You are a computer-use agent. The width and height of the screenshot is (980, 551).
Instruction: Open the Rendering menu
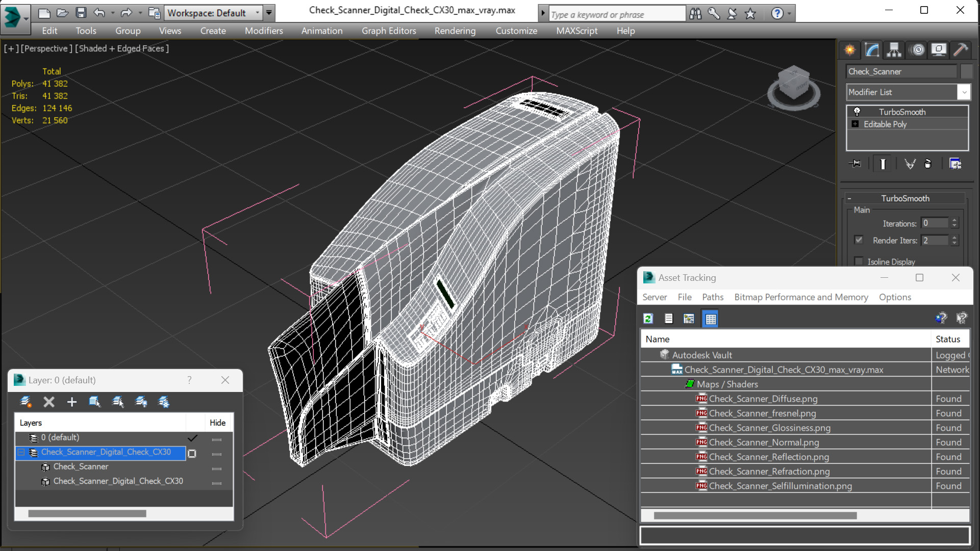point(455,31)
